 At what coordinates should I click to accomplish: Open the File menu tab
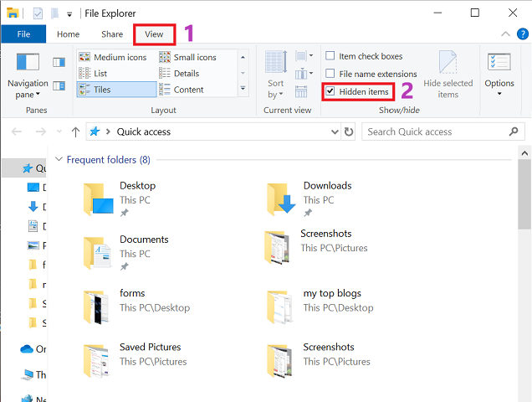coord(23,34)
